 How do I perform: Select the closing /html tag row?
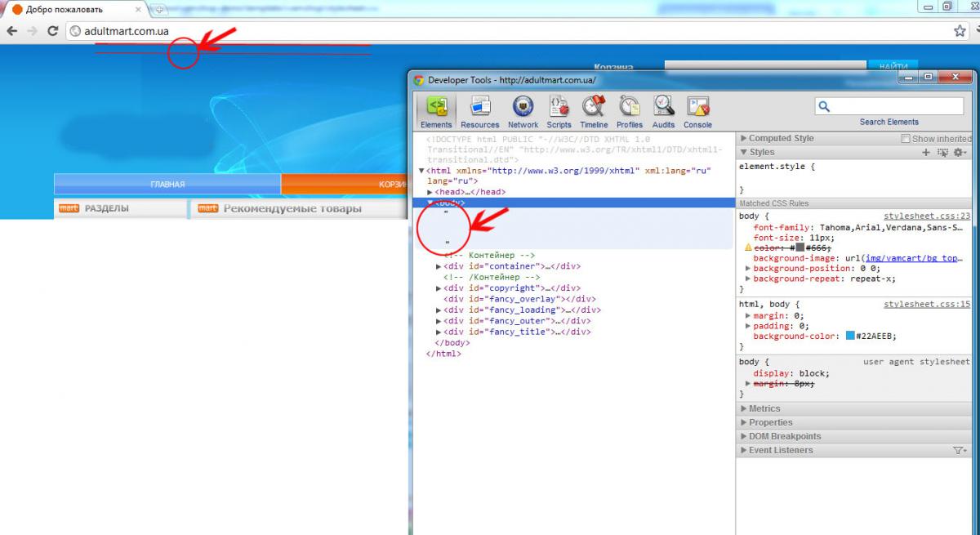[443, 354]
